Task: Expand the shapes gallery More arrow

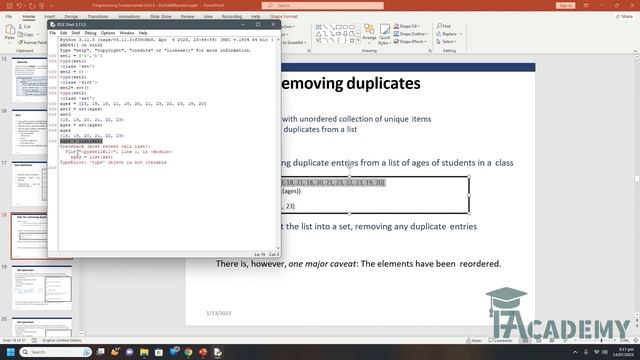Action: tap(358, 41)
